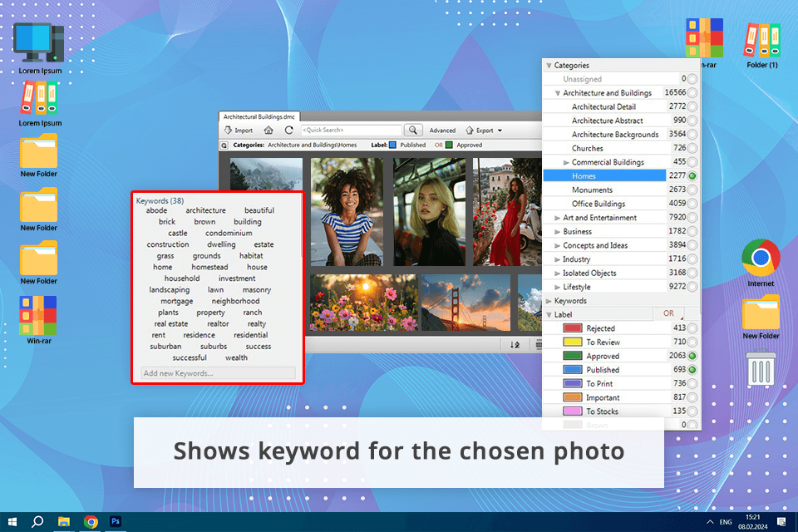Screen dimensions: 798x532
Task: Click the keyword 'real estate'
Action: click(x=171, y=324)
